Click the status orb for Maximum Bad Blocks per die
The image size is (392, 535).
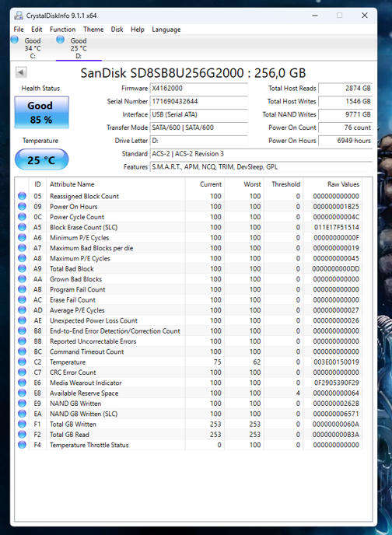[22, 248]
